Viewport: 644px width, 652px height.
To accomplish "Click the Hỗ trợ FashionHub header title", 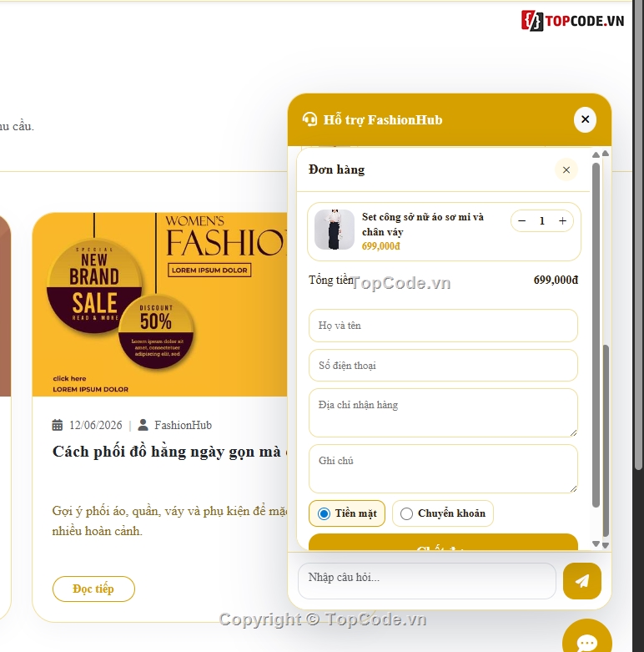I will 383,119.
